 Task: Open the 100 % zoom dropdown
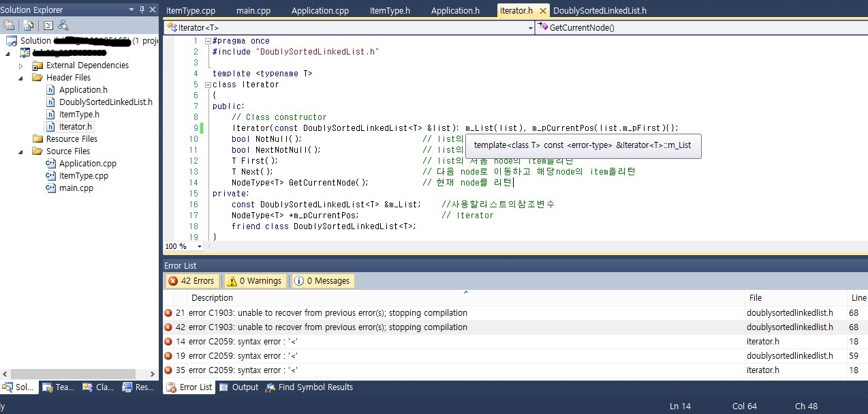200,246
